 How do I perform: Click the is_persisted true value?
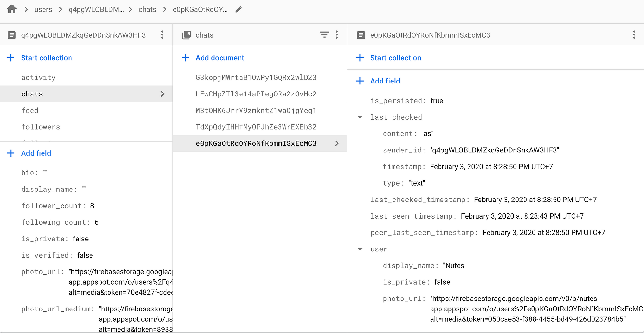click(437, 101)
